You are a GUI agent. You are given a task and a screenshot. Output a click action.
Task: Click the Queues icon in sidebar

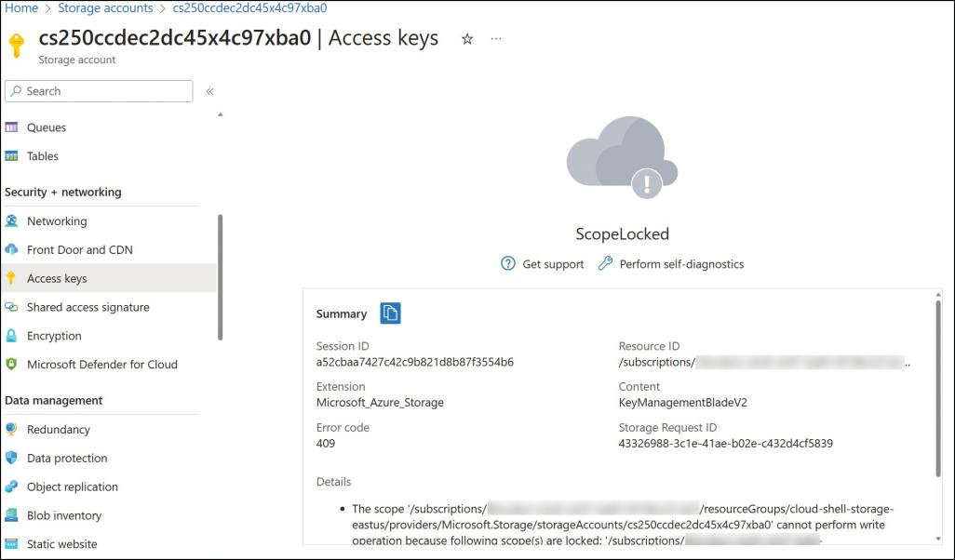[11, 127]
